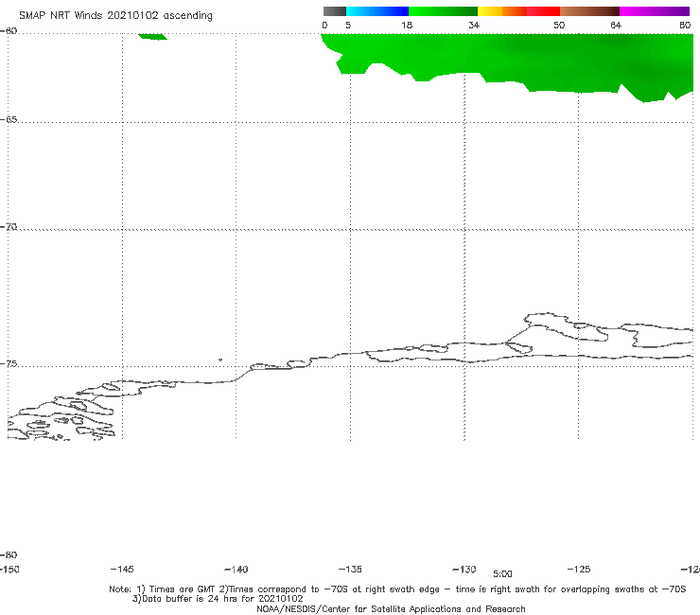Click the yellow-orange segment of the color bar

502,11
